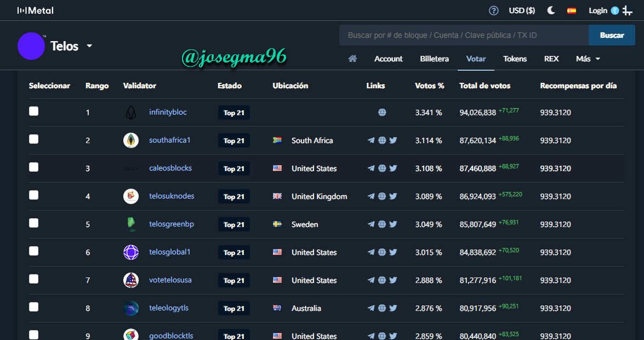Image resolution: width=644 pixels, height=340 pixels.
Task: Select the teleologytls validator checkbox
Action: click(33, 307)
